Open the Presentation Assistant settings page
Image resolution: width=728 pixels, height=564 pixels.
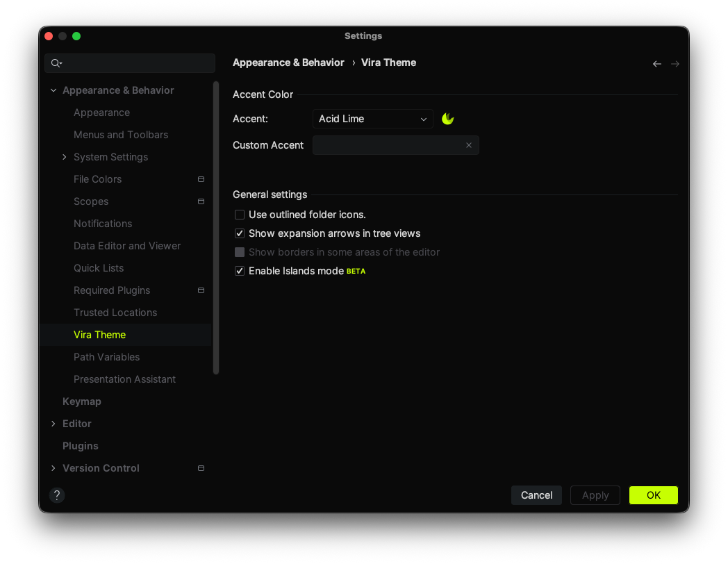(124, 379)
